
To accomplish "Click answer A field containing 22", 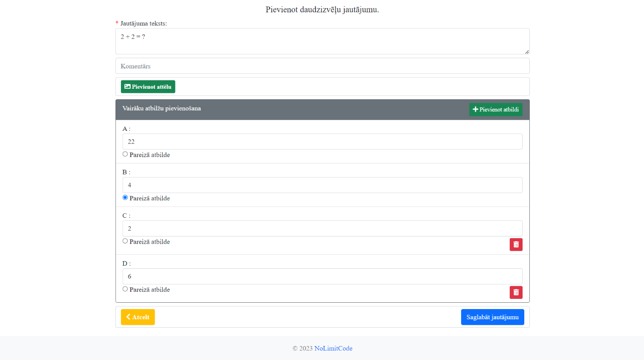I will [322, 142].
